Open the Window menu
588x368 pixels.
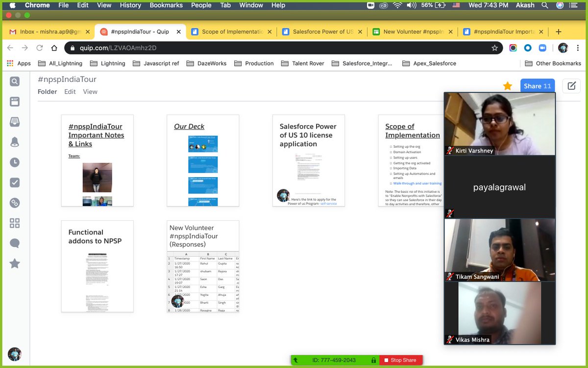tap(251, 5)
